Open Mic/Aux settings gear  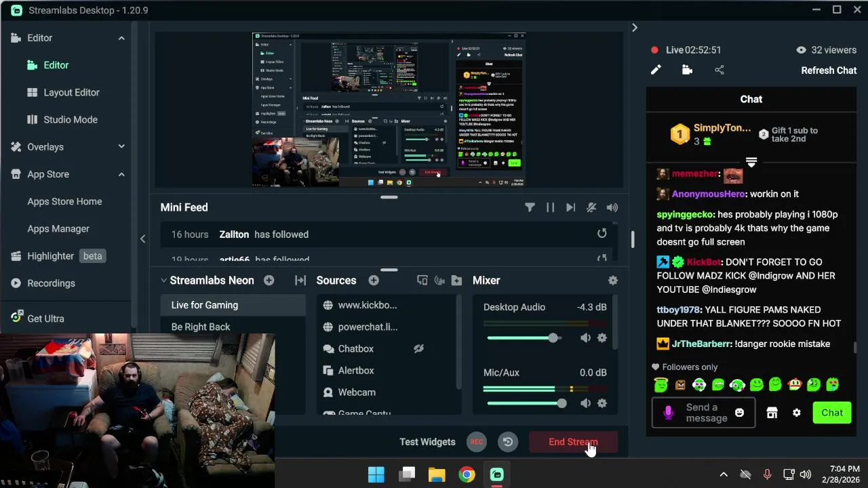601,403
